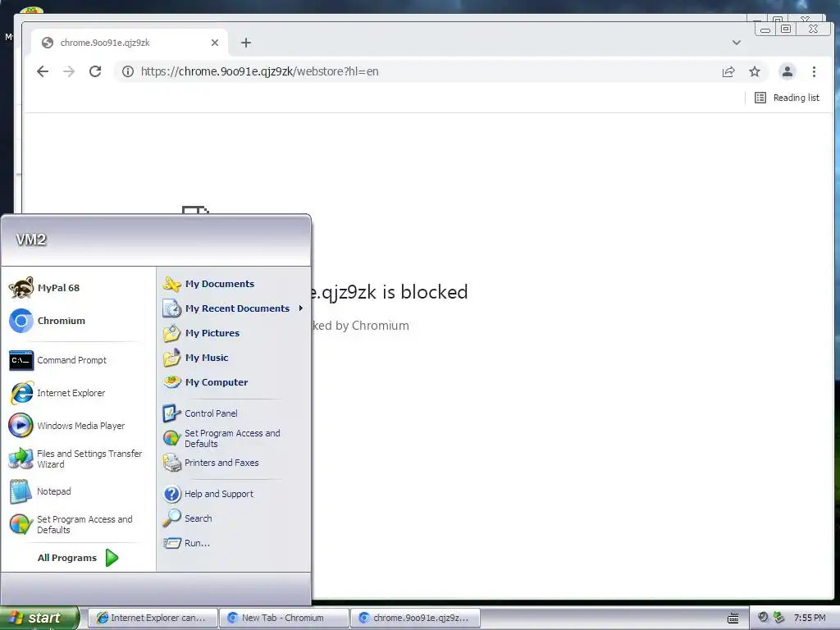Open My Music folder

coord(233,358)
